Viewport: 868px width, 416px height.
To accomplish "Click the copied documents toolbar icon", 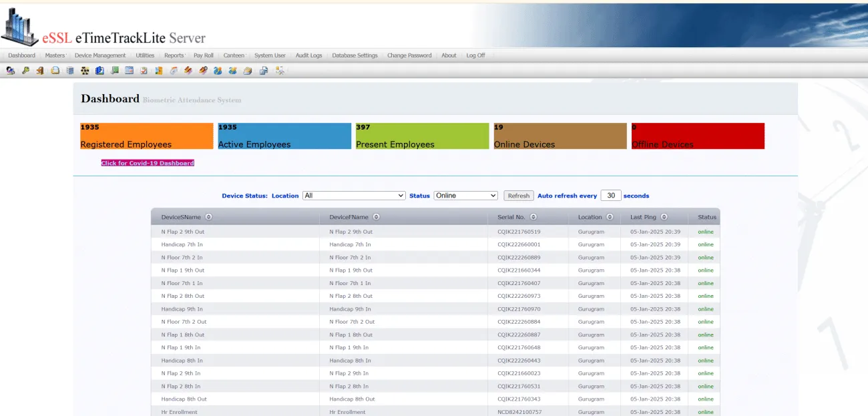I will point(263,70).
